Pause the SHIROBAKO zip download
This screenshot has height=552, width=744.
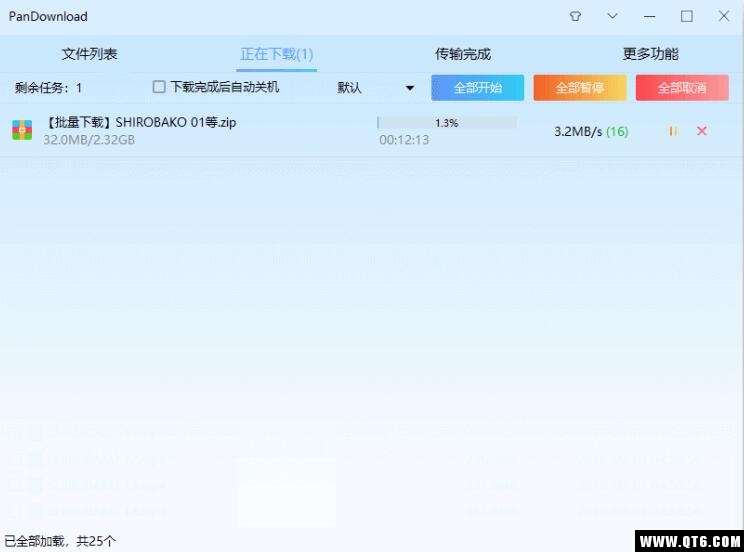click(673, 131)
